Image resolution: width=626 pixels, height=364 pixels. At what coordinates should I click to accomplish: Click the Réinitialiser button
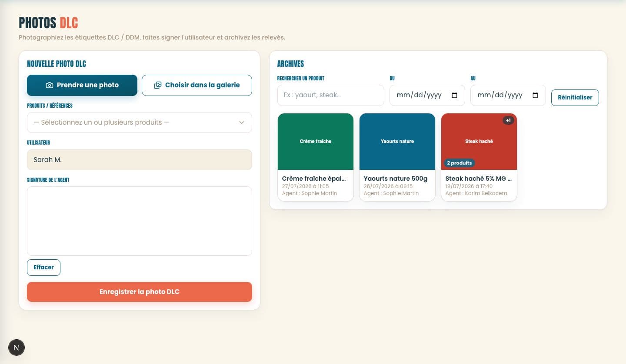point(575,97)
